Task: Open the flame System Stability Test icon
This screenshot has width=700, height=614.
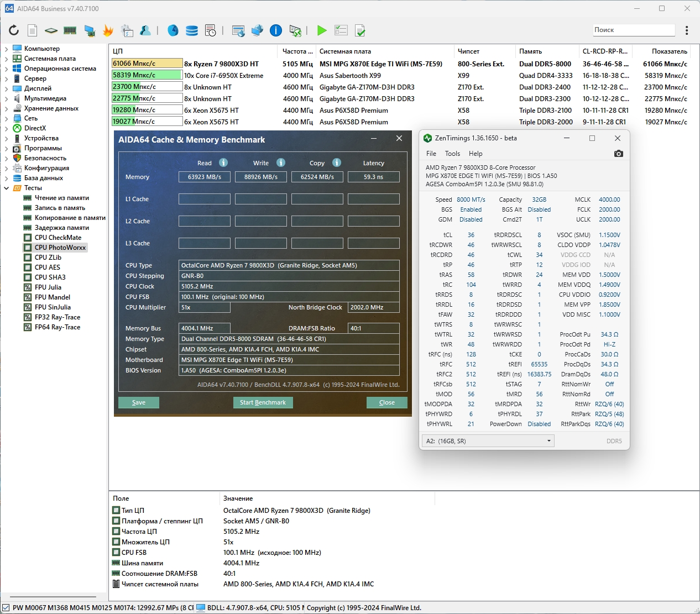Action: [108, 30]
